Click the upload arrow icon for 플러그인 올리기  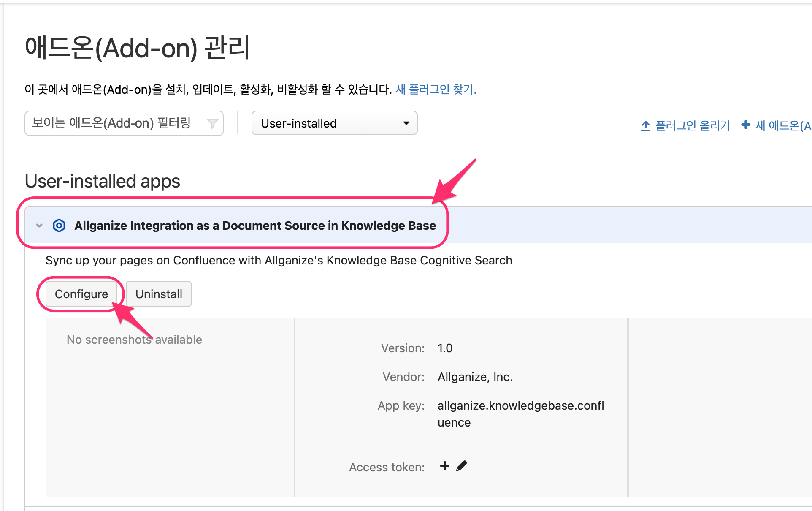pos(646,125)
